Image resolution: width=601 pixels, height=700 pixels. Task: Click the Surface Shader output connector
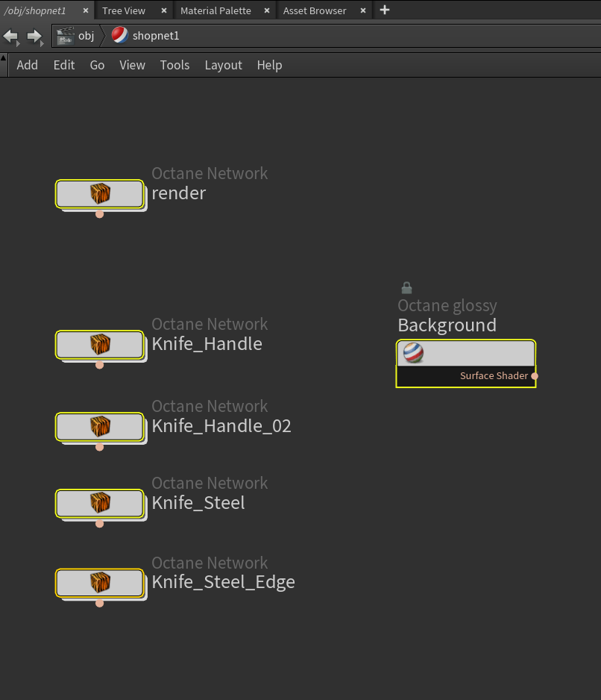535,376
